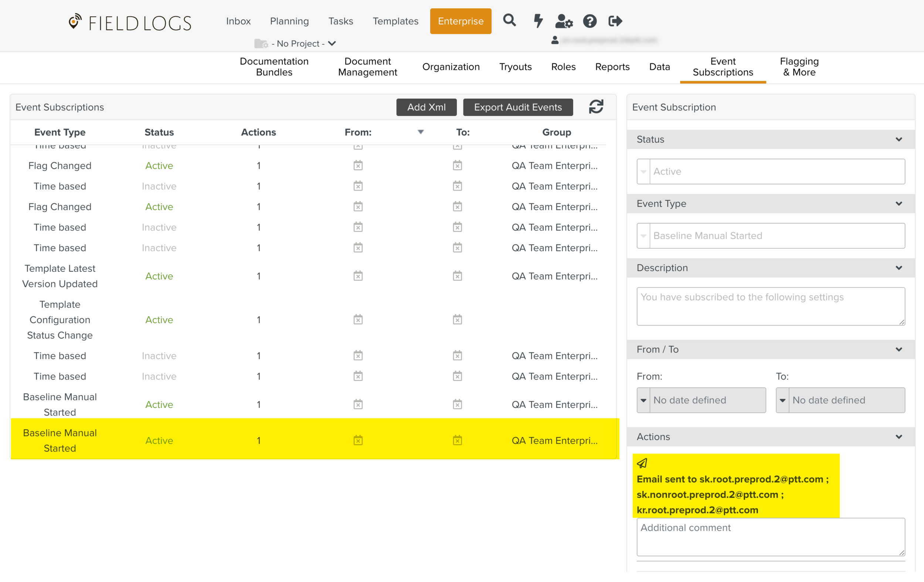Collapse the Status section

pyautogui.click(x=898, y=139)
